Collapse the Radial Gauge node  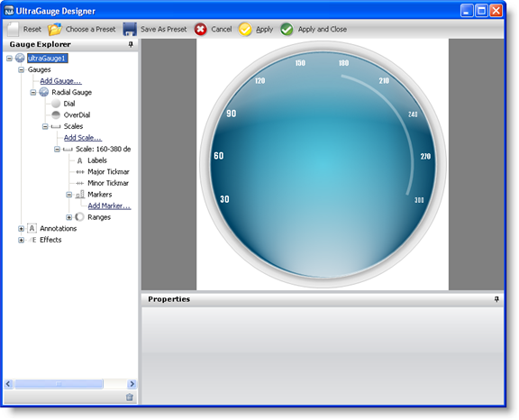33,92
